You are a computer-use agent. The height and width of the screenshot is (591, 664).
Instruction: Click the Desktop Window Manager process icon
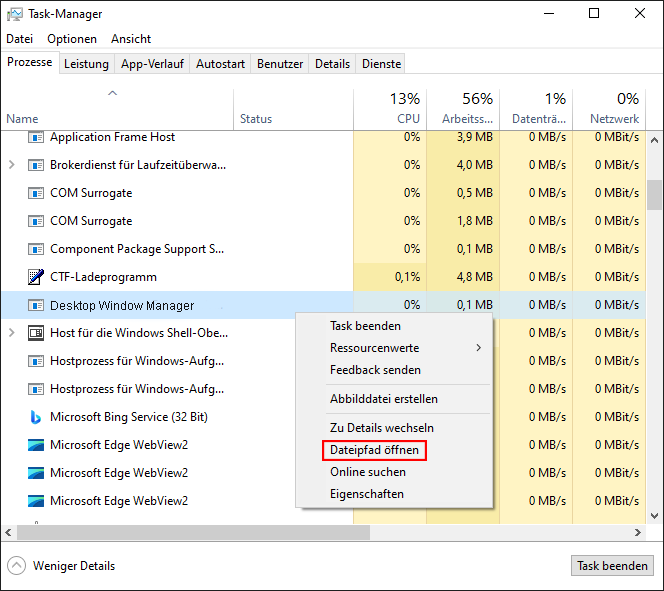pos(36,305)
